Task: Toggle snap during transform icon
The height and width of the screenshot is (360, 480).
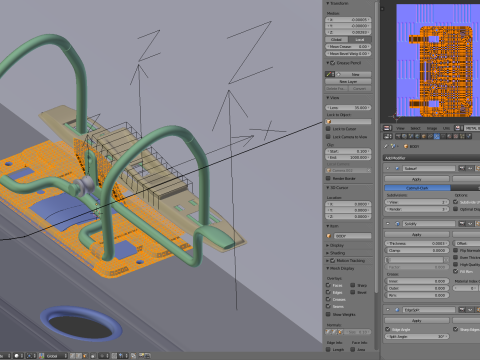Action: (114, 356)
